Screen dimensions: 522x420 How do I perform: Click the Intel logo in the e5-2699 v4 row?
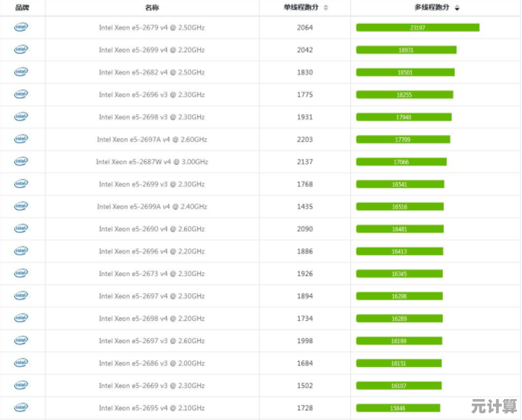(21, 50)
